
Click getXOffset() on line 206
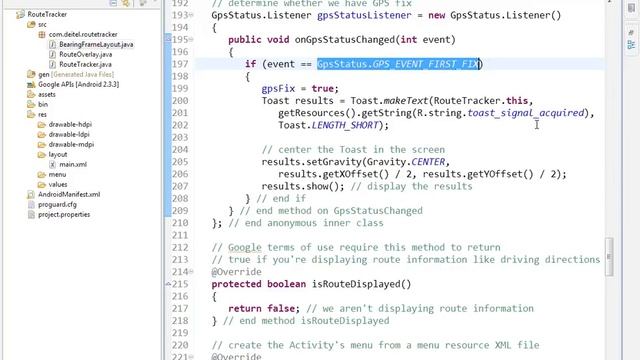click(x=356, y=174)
